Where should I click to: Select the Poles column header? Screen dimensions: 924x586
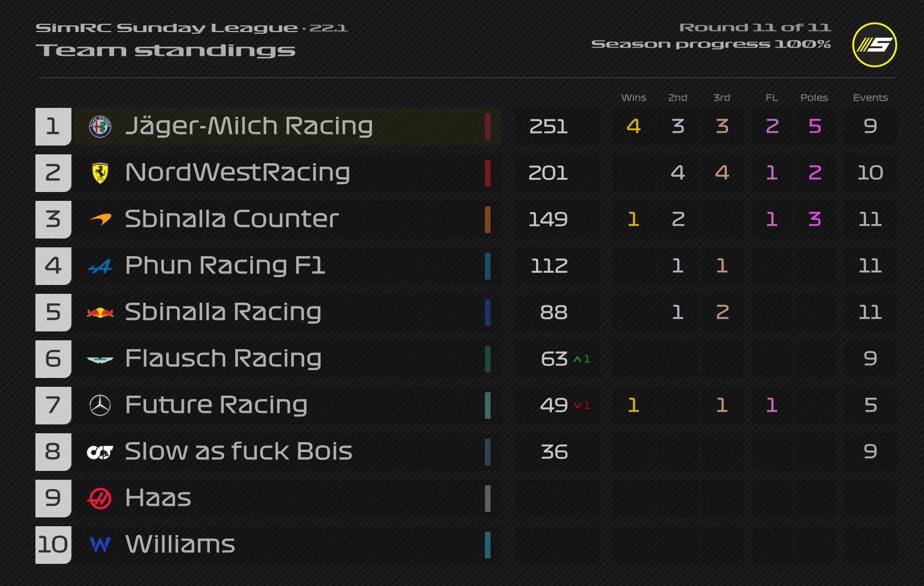(814, 97)
